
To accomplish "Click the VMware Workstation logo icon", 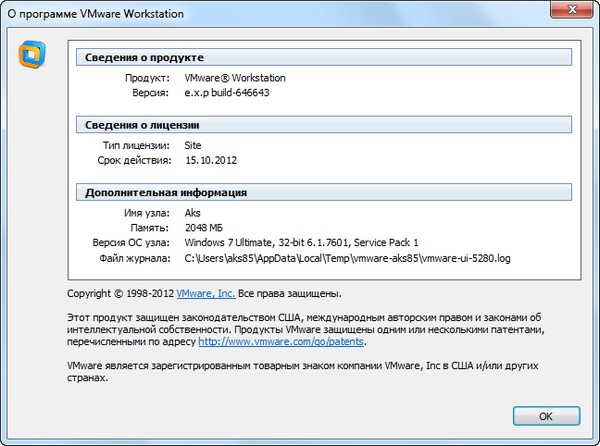I will 32,54.
